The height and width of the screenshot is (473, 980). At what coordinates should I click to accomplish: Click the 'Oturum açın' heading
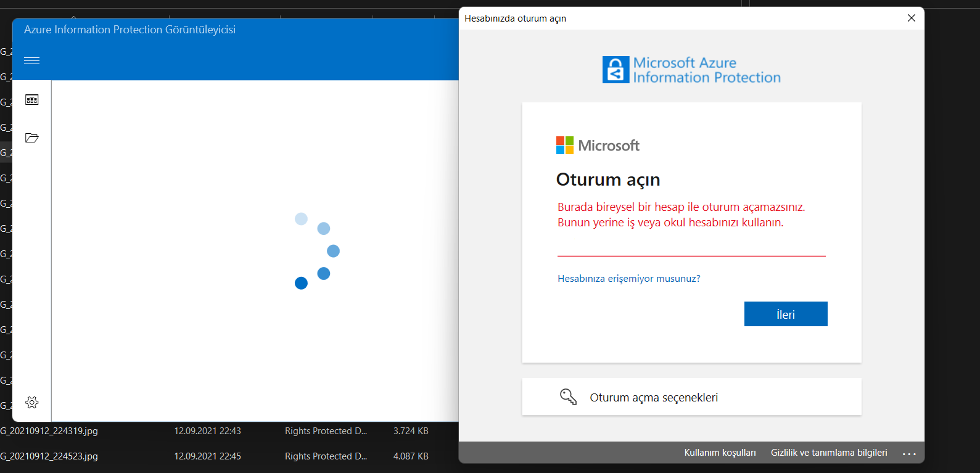point(608,179)
